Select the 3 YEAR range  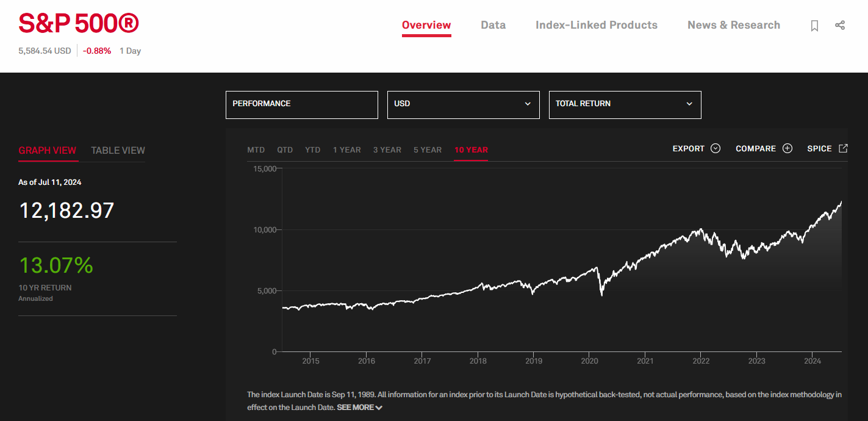(387, 149)
